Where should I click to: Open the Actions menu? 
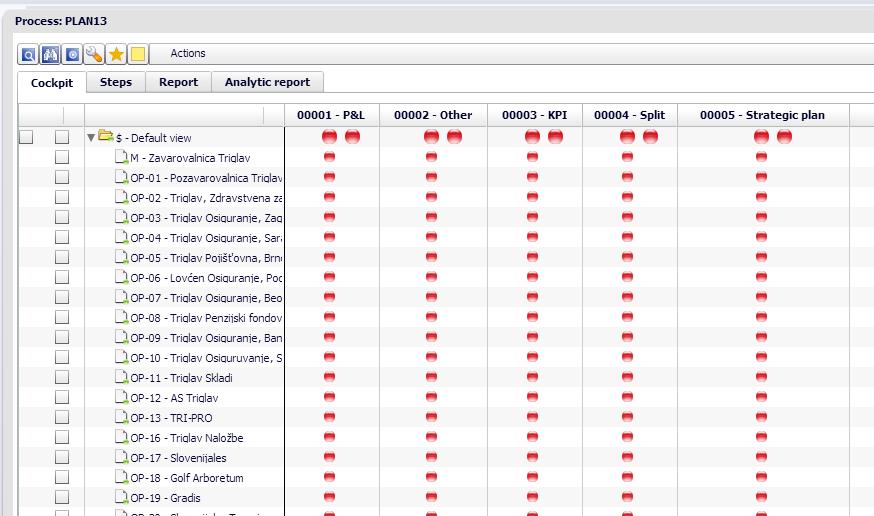pos(188,53)
